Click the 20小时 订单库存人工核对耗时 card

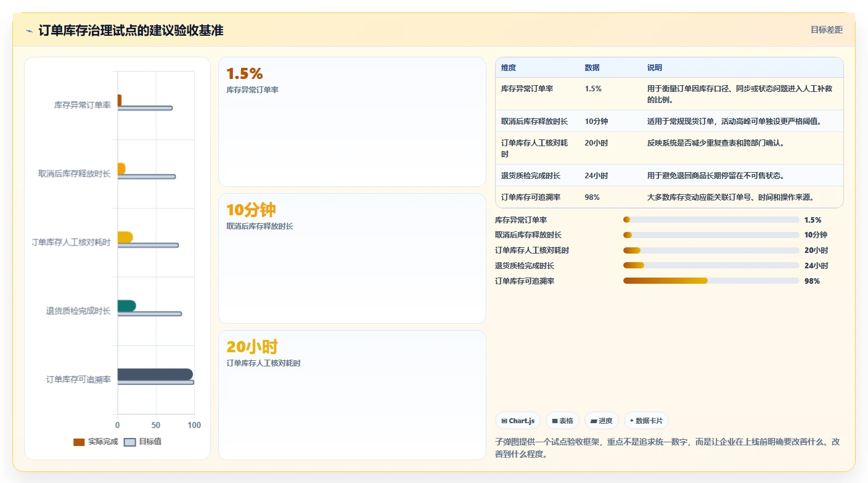tap(352, 395)
